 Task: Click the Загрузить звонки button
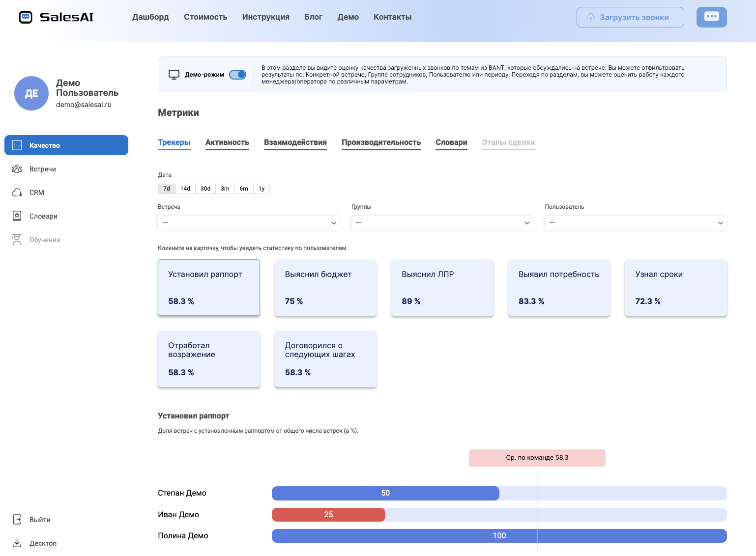(x=630, y=17)
